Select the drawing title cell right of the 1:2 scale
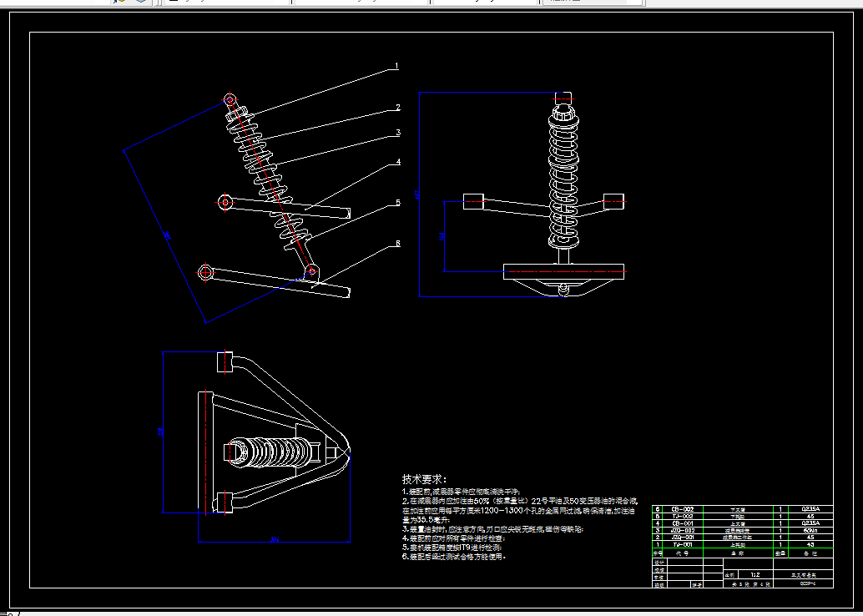The height and width of the screenshot is (616, 863). pos(803,574)
